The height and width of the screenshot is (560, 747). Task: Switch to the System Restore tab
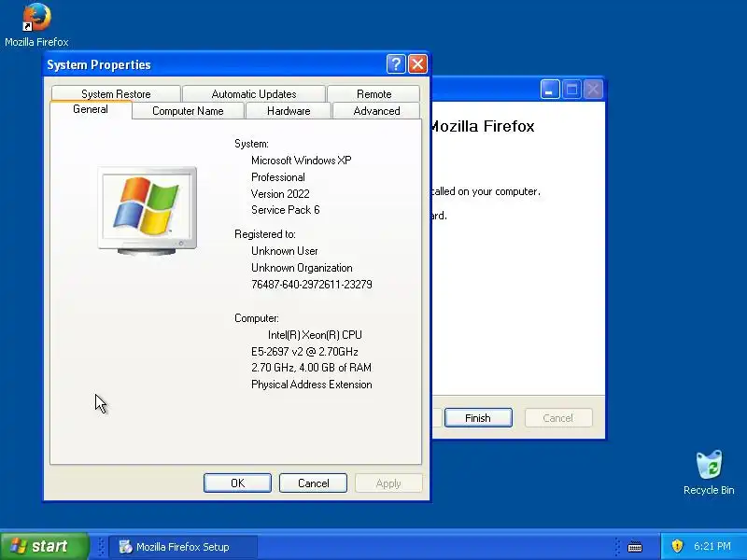click(116, 94)
